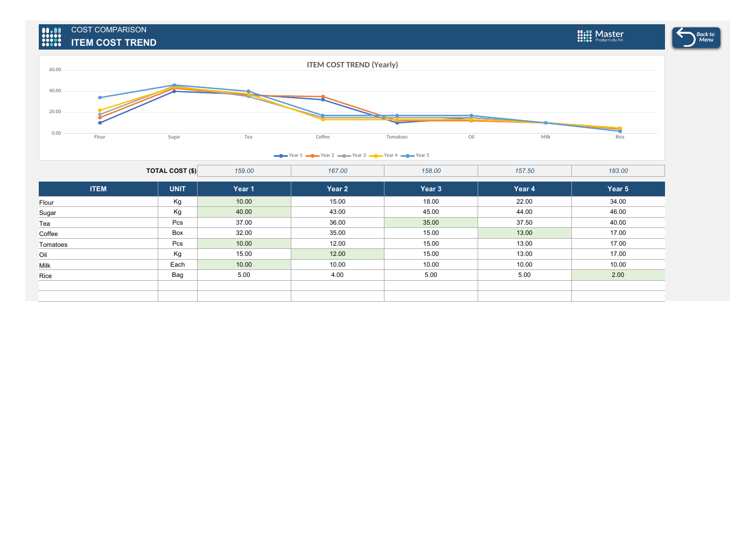
Task: Select the Oil item cell in the table
Action: pyautogui.click(x=98, y=254)
